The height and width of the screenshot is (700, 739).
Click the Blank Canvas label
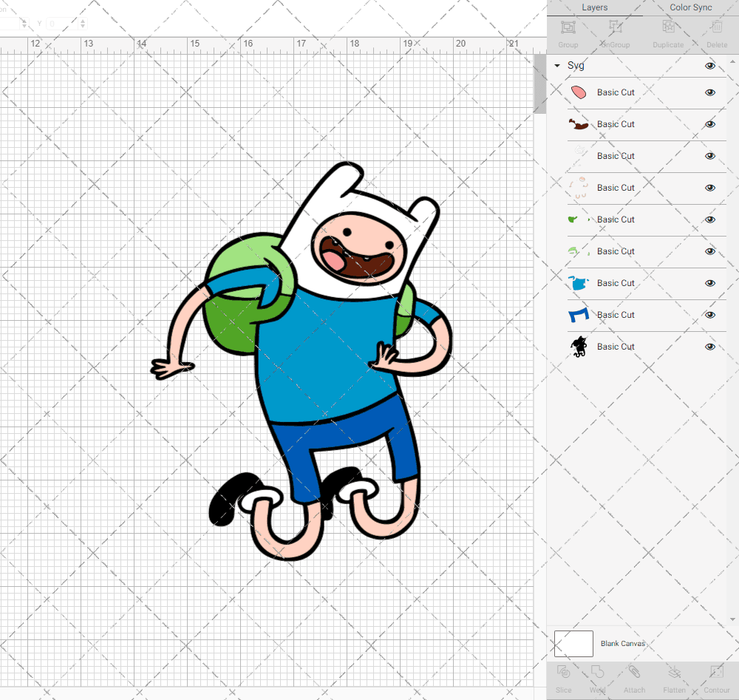622,643
